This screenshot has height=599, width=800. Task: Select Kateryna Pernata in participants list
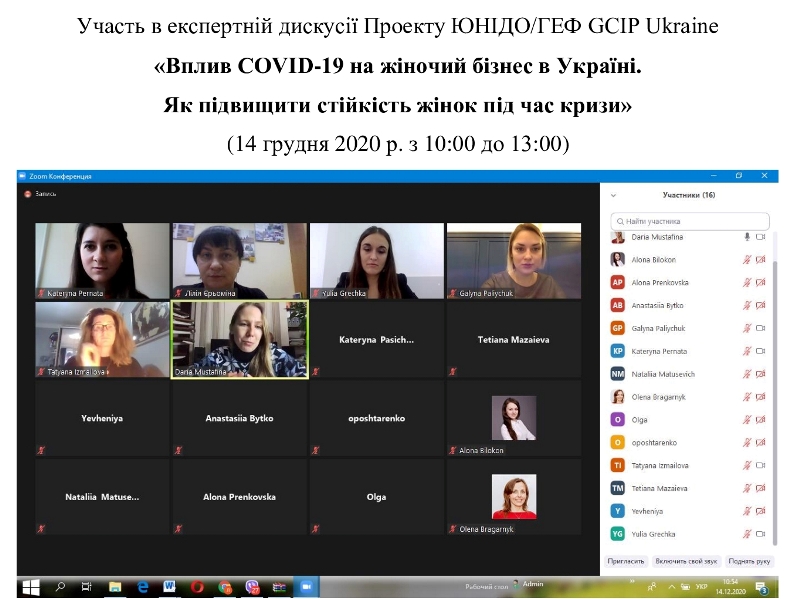(660, 351)
